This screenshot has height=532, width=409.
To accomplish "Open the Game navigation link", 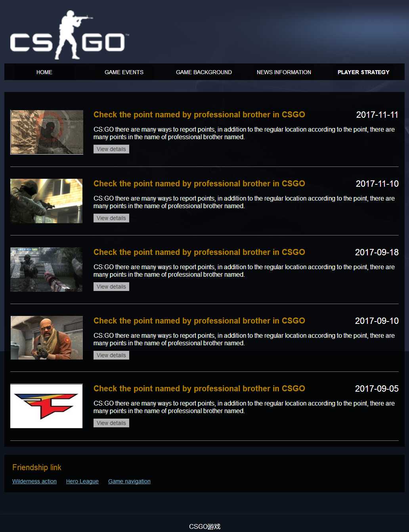I will [129, 481].
